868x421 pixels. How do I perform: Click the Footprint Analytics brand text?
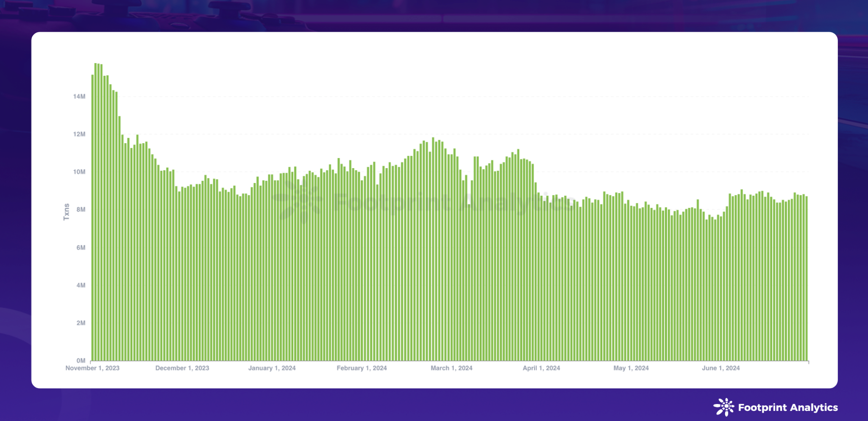coord(787,407)
